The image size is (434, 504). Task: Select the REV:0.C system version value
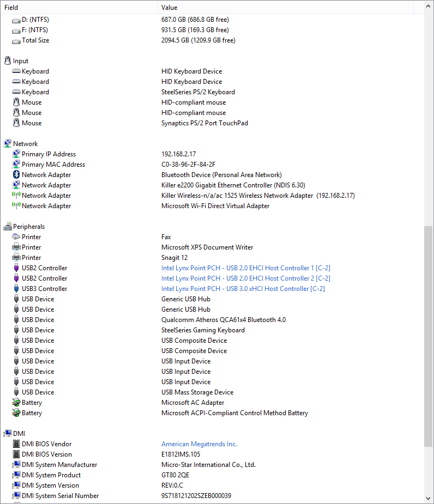click(172, 485)
